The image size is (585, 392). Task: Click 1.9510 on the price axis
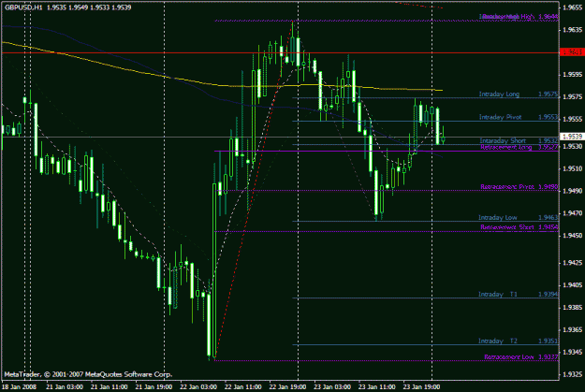coord(574,169)
